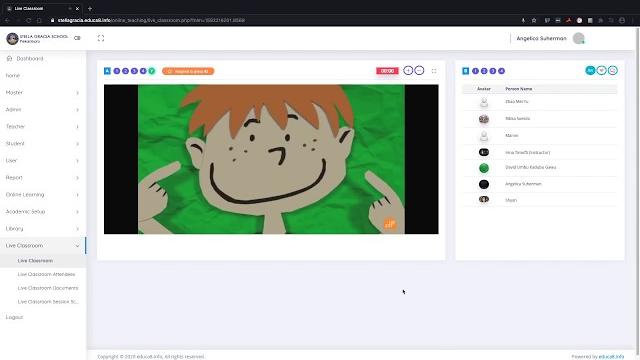The width and height of the screenshot is (640, 360).
Task: Collapse the Live Classroom sidebar menu
Action: point(43,246)
